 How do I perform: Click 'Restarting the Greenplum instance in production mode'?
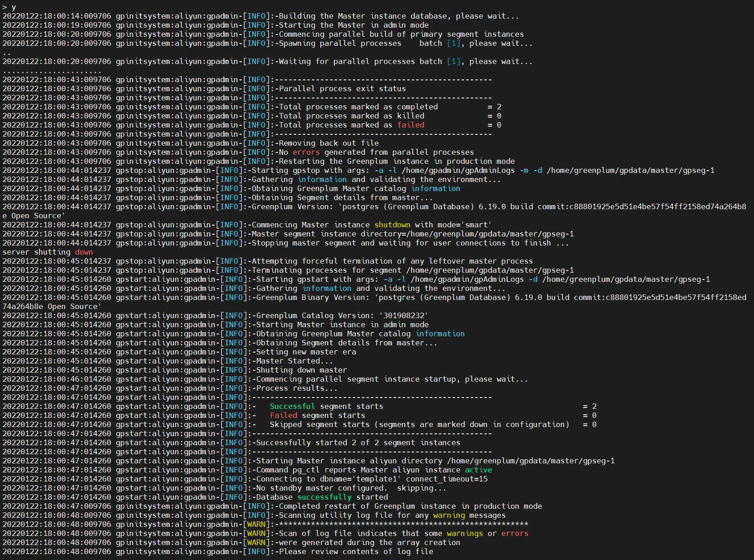[397, 162]
